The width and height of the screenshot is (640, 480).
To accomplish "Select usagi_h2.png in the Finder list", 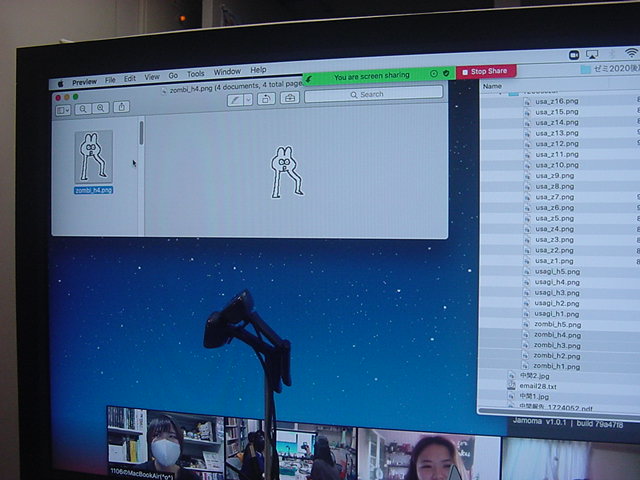I will coord(558,303).
